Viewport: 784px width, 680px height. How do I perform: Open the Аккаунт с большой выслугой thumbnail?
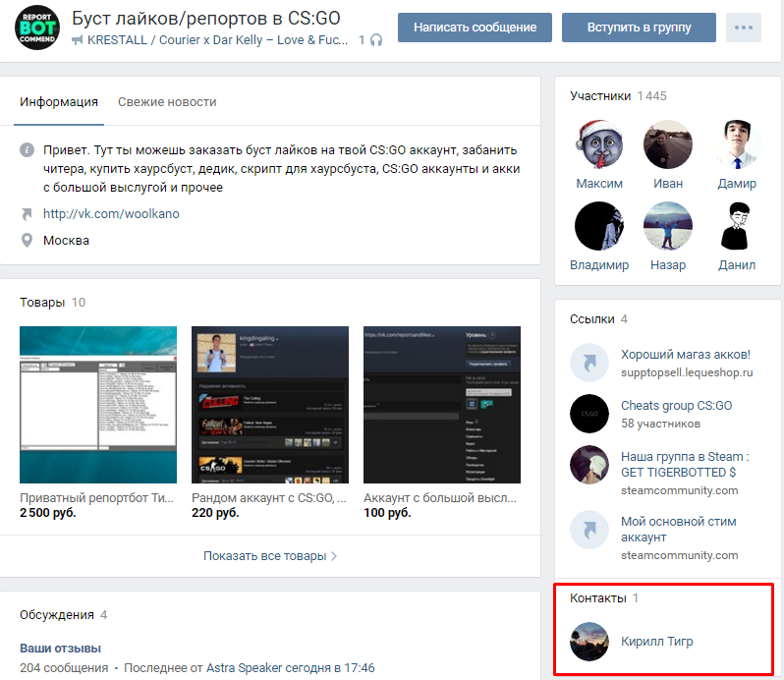point(442,405)
